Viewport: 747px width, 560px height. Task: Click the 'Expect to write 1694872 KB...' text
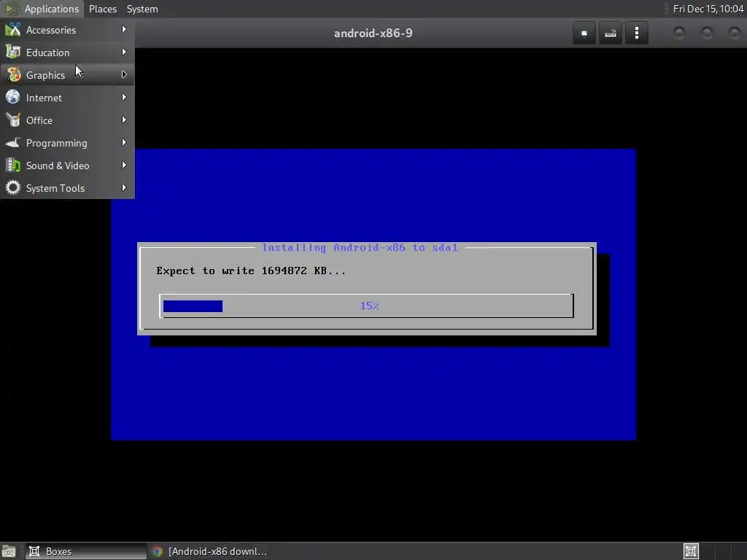click(251, 271)
